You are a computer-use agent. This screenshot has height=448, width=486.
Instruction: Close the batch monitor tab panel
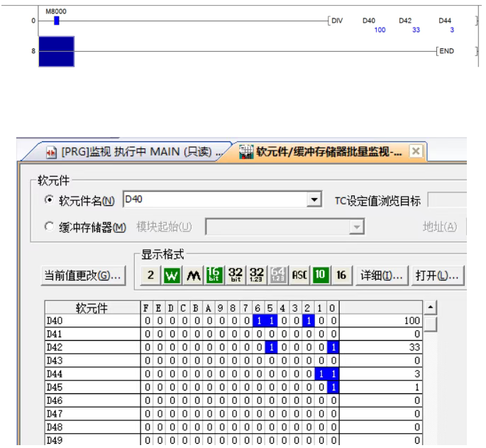pos(416,151)
